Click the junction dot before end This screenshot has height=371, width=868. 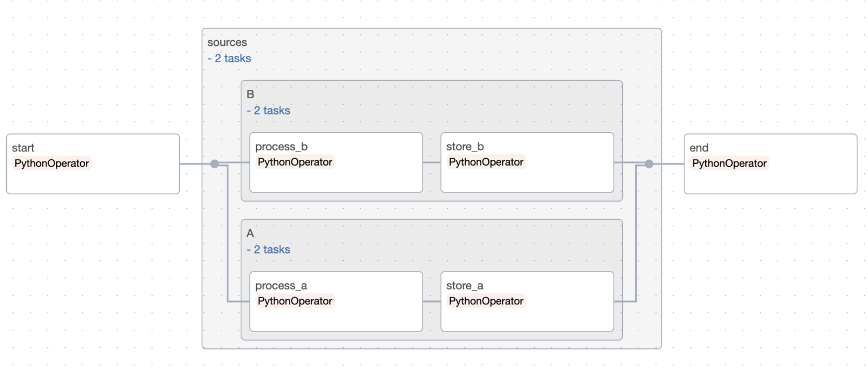(x=649, y=164)
